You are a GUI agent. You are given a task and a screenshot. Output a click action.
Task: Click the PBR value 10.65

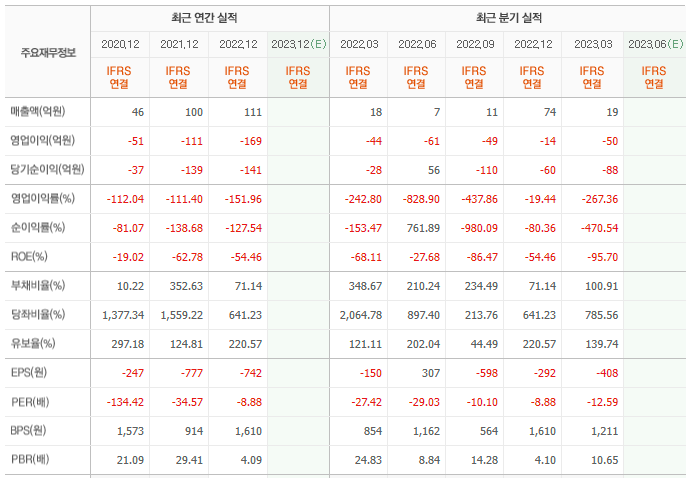coord(605,460)
